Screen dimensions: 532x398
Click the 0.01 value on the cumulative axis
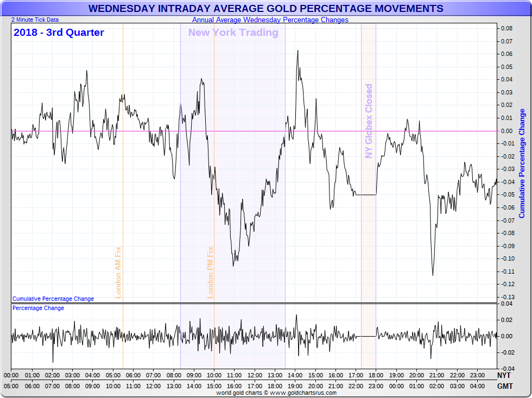point(507,118)
